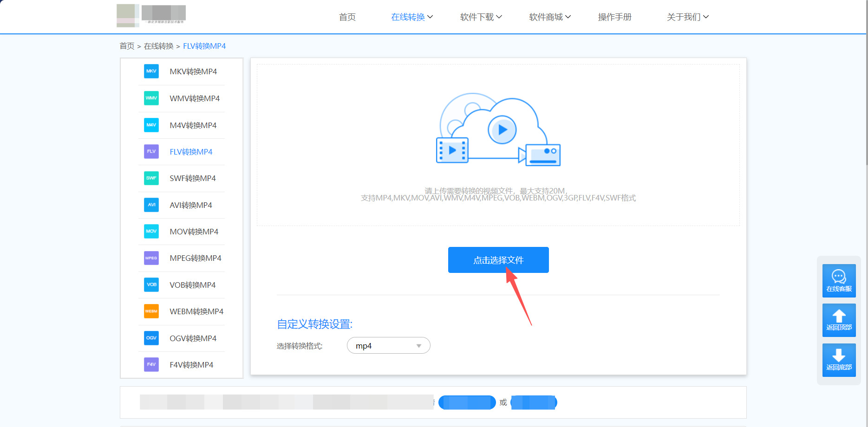
Task: Click the F4V format icon in sidebar
Action: (x=151, y=365)
